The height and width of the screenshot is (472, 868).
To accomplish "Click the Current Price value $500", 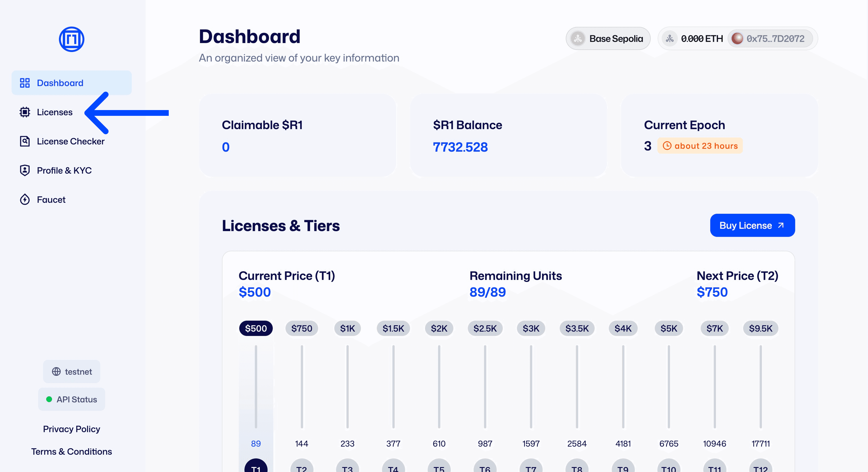I will click(255, 292).
